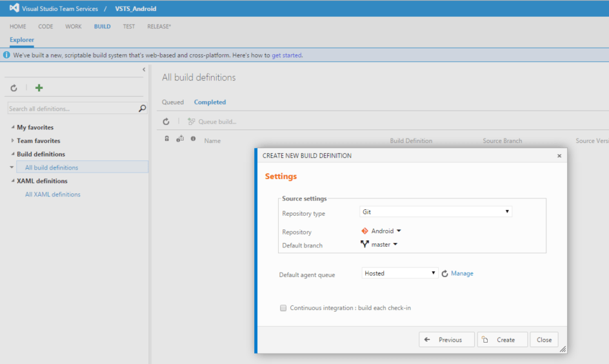Click the green plus new definition icon

[x=39, y=88]
